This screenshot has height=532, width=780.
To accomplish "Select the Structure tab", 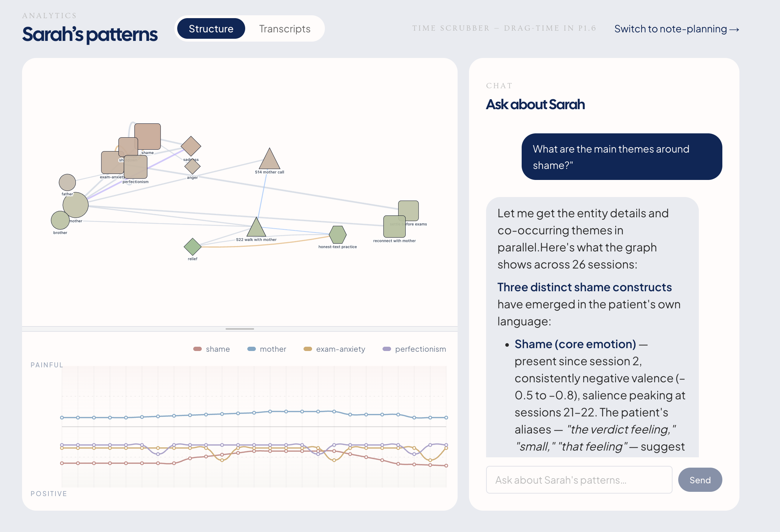I will pyautogui.click(x=211, y=29).
